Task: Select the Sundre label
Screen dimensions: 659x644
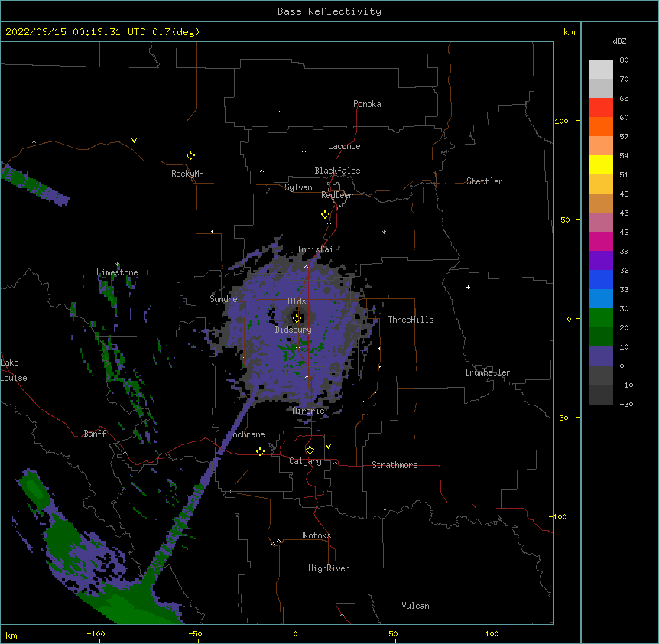Action: [x=223, y=299]
